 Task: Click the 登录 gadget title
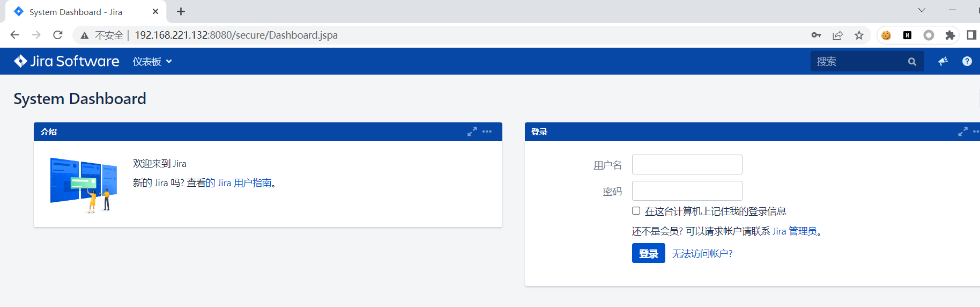point(539,131)
